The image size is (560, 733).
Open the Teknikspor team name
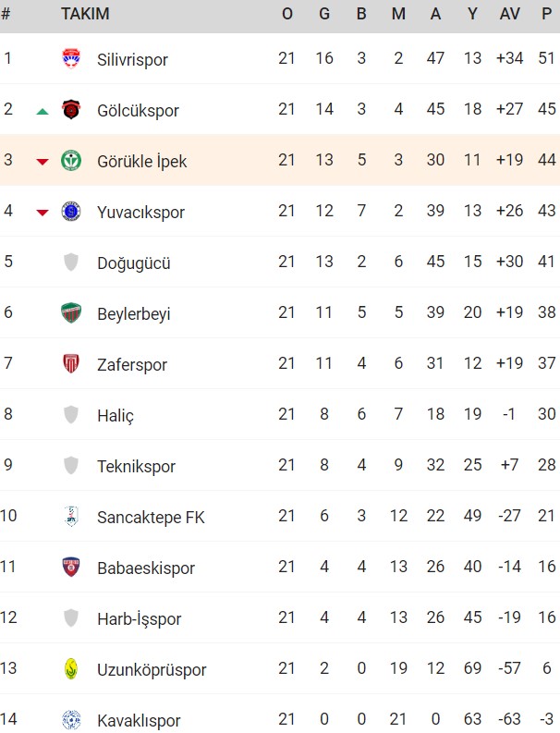tap(136, 467)
